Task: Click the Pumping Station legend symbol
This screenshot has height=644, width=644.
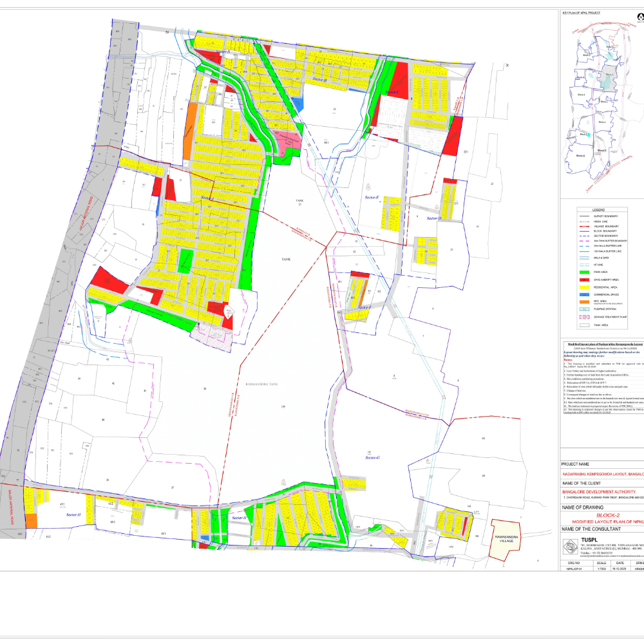Action: [585, 309]
